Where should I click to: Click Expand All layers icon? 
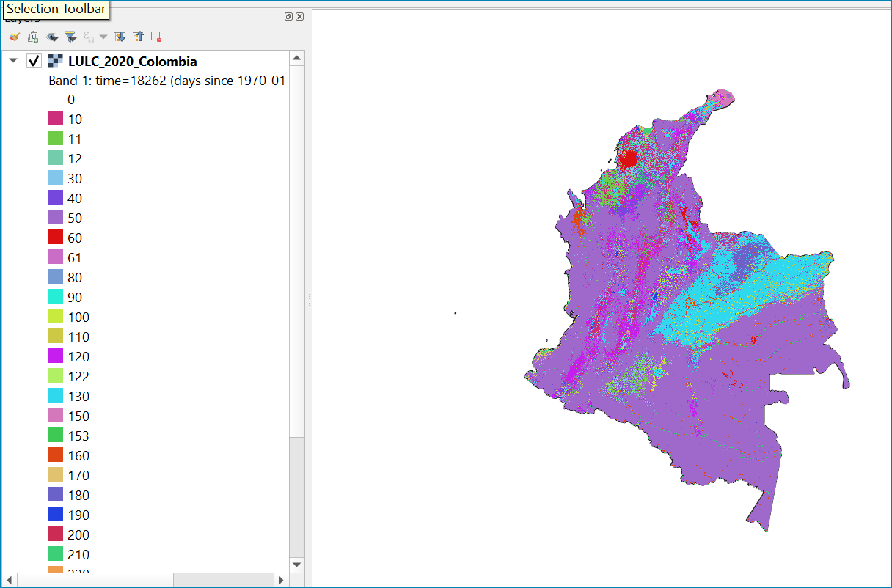click(x=120, y=37)
